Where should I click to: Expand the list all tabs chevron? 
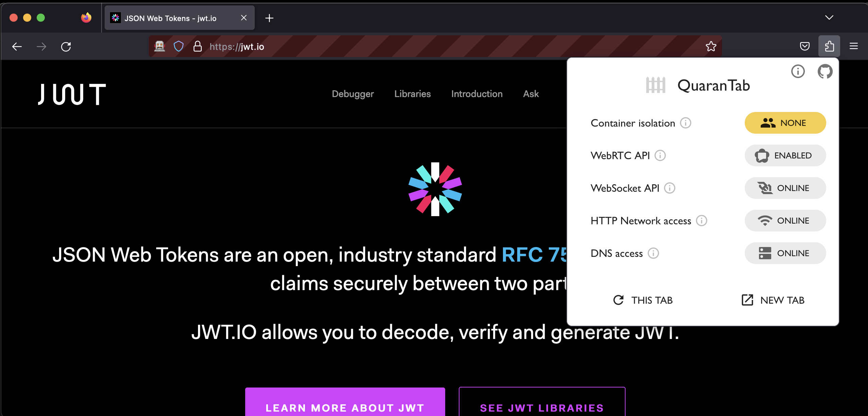829,18
